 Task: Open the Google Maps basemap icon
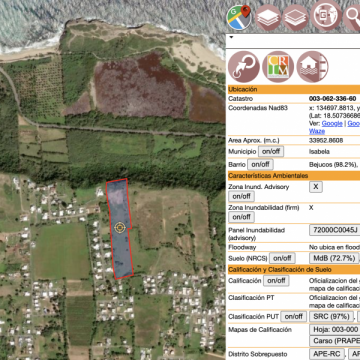point(239,17)
